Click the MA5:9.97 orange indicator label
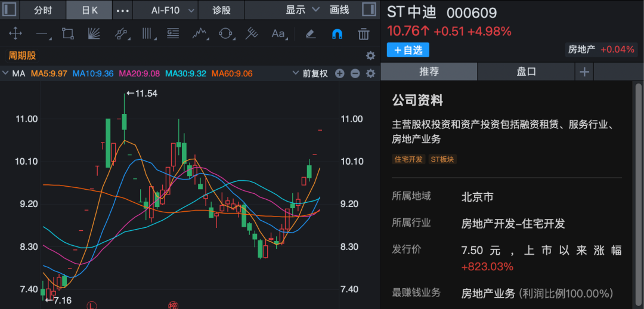The width and height of the screenshot is (644, 309). coord(49,73)
